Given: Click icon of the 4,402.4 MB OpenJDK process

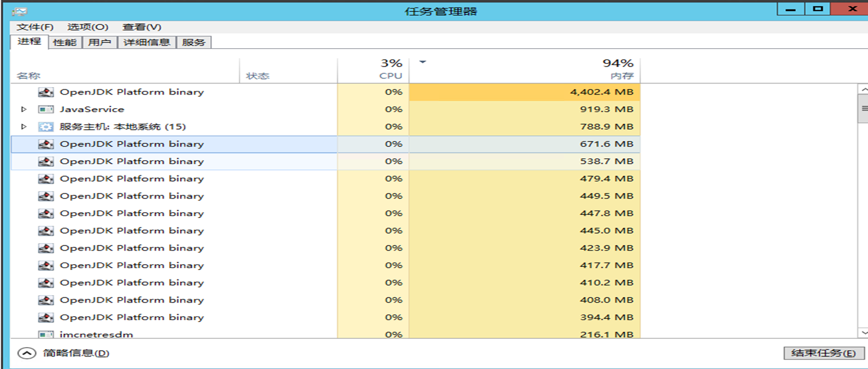Looking at the screenshot, I should (x=46, y=92).
